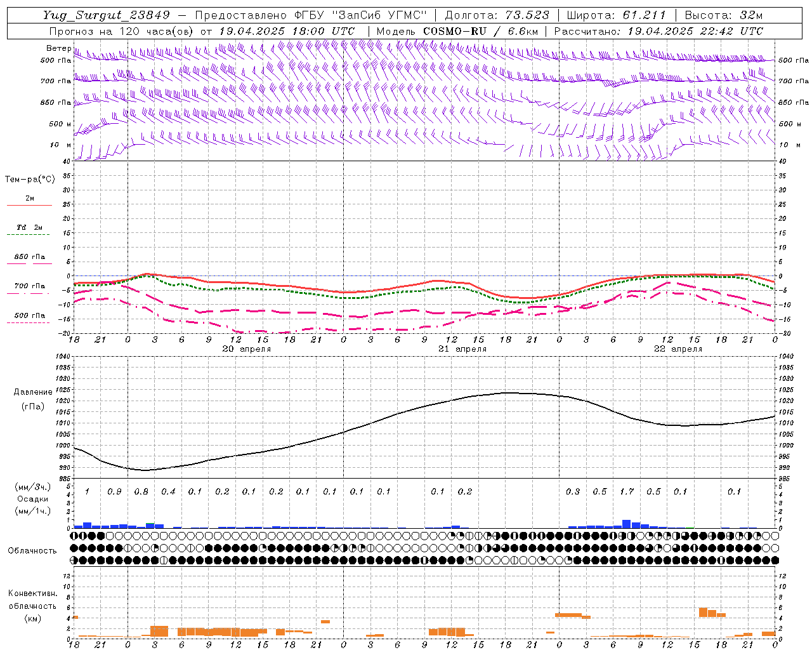Click the forecast start time 19.04.2025 18:00 UTC
The height and width of the screenshot is (650, 812).
tap(286, 31)
